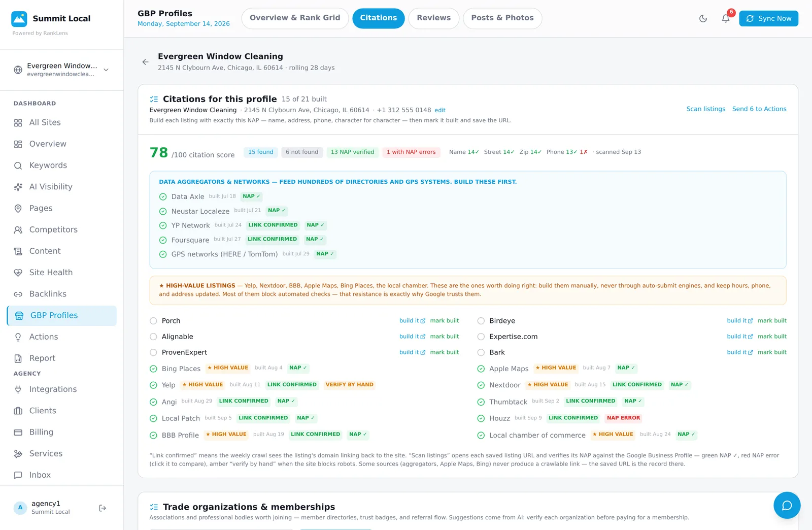Switch to the Reviews tab
The width and height of the screenshot is (812, 530).
tap(434, 18)
